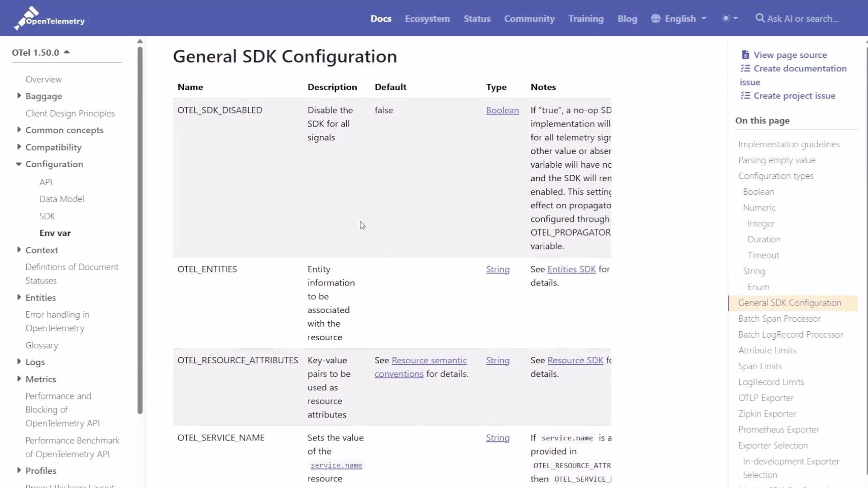Expand the Compatibility section arrow
868x488 pixels.
click(19, 146)
